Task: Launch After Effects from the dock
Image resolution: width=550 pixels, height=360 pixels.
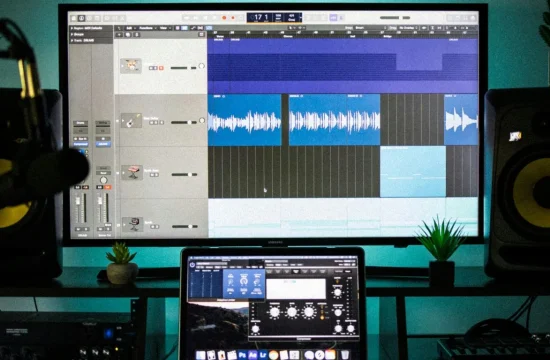Action: pyautogui.click(x=253, y=355)
